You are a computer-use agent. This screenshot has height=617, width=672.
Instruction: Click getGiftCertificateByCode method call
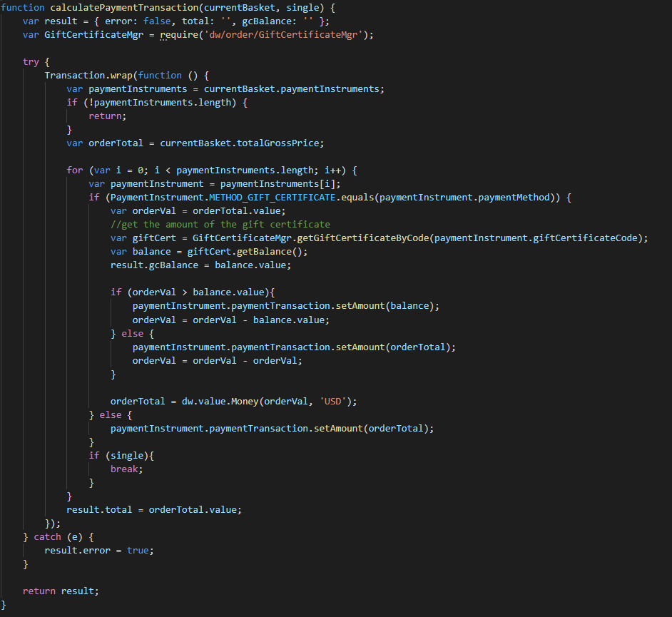point(363,238)
